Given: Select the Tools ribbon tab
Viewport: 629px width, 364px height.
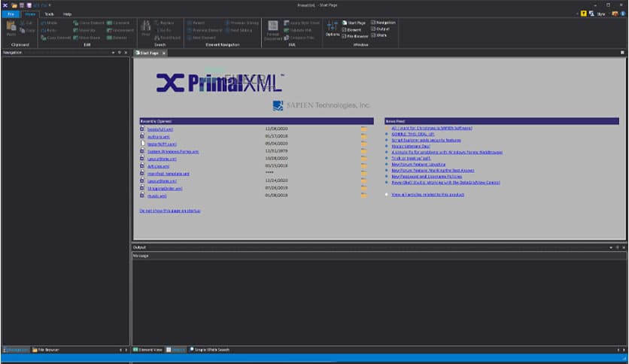Looking at the screenshot, I should point(49,14).
